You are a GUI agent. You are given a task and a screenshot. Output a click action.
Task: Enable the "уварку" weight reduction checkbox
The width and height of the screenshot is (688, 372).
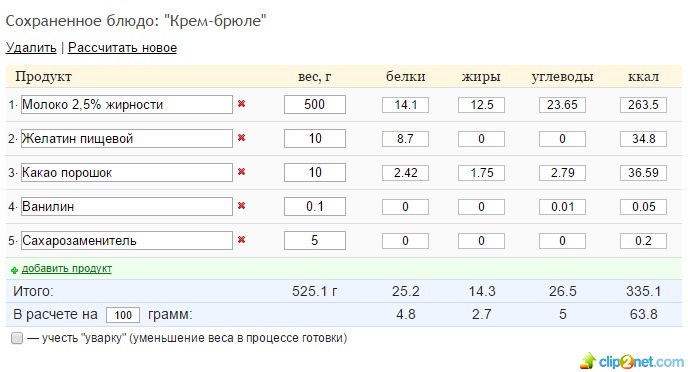tap(17, 338)
